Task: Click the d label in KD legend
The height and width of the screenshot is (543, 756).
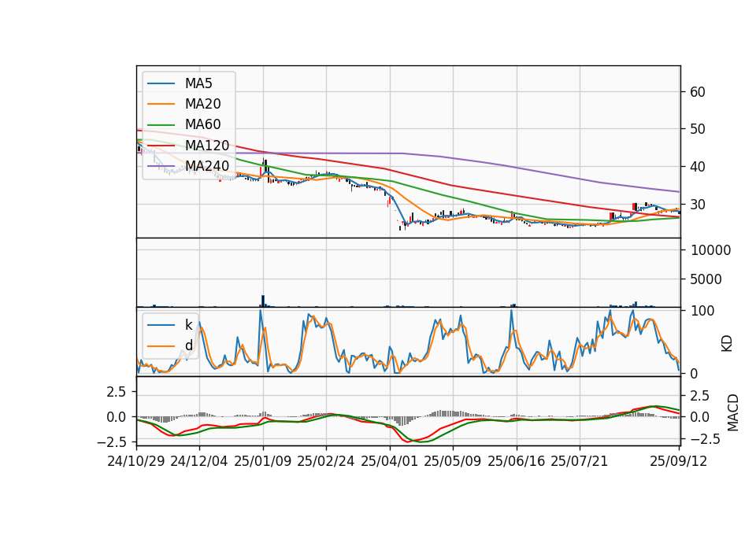Action: point(189,345)
